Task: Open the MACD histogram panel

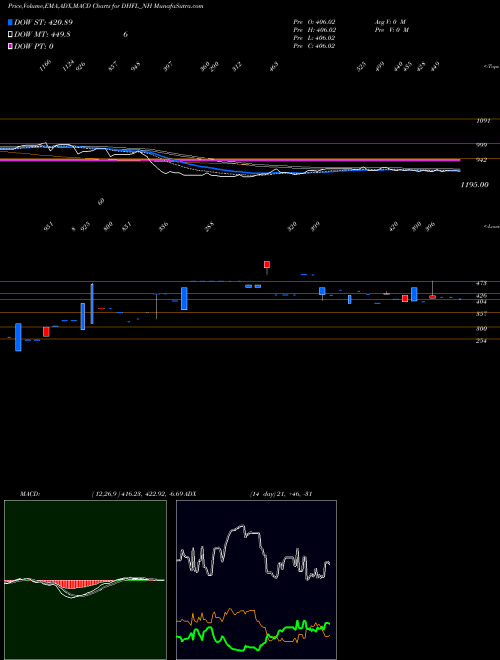Action: tap(85, 580)
